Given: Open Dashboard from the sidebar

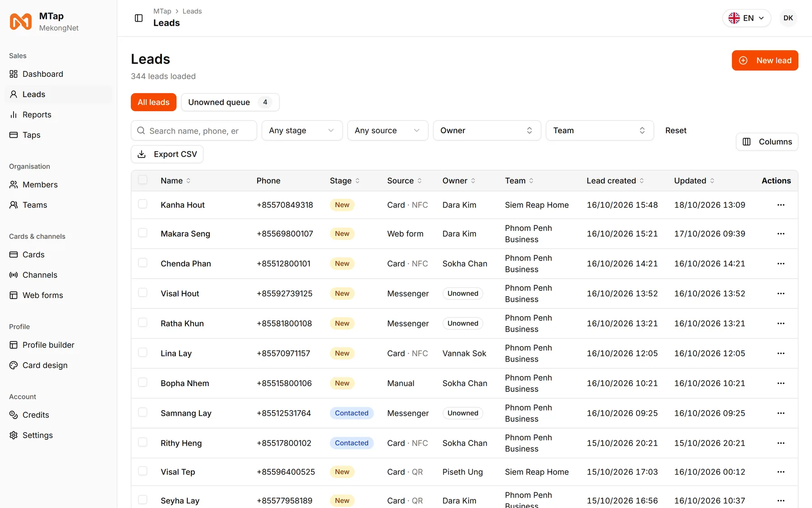Looking at the screenshot, I should point(59,74).
